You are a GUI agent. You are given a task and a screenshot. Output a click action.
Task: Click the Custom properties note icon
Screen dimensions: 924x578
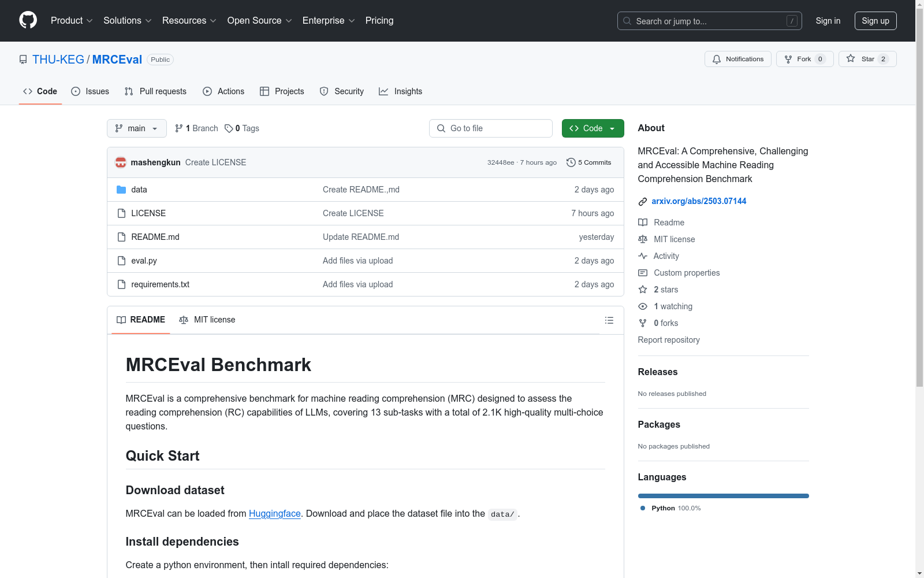click(x=643, y=273)
